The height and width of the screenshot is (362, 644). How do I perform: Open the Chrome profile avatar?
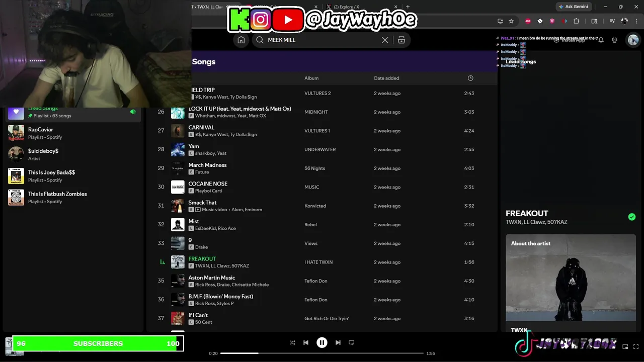624,21
